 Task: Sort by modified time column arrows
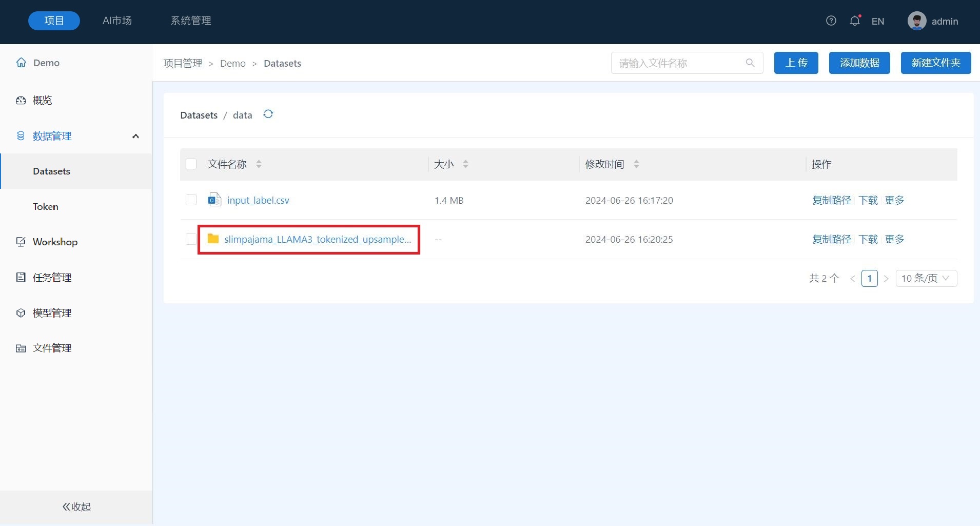(x=636, y=164)
